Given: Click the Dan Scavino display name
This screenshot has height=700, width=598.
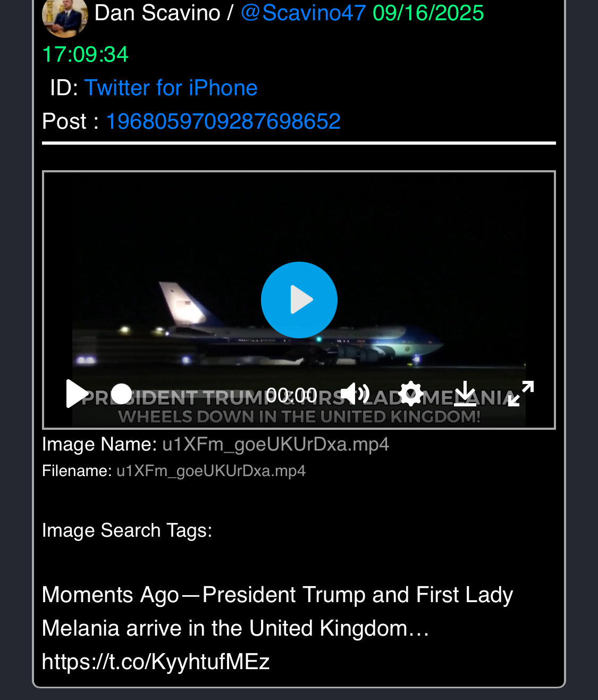Looking at the screenshot, I should point(157,13).
